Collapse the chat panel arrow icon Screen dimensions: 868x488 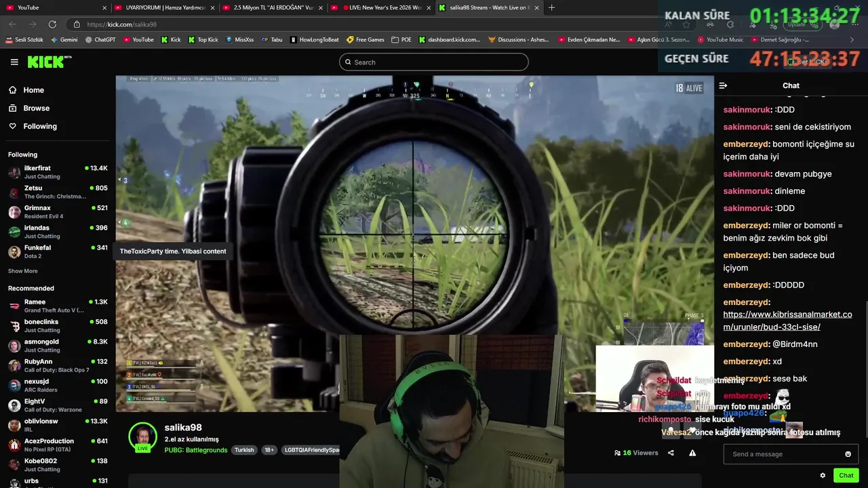723,85
